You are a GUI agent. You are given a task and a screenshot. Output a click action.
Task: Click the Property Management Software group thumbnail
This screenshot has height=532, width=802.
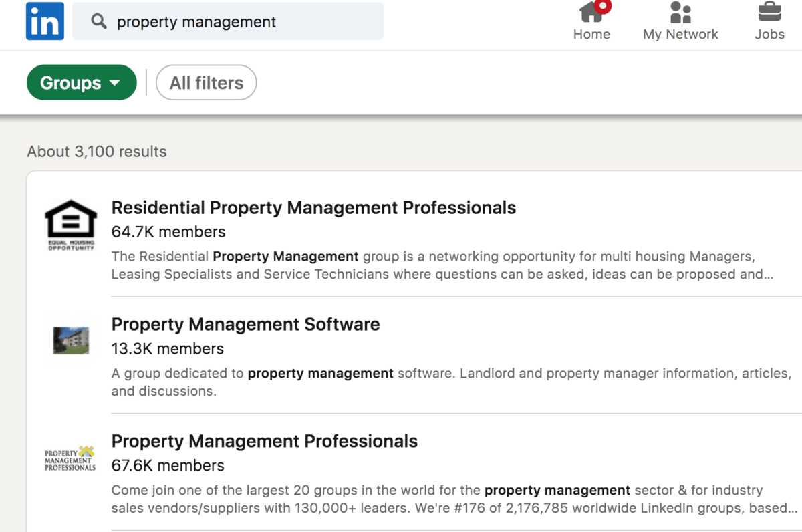71,340
